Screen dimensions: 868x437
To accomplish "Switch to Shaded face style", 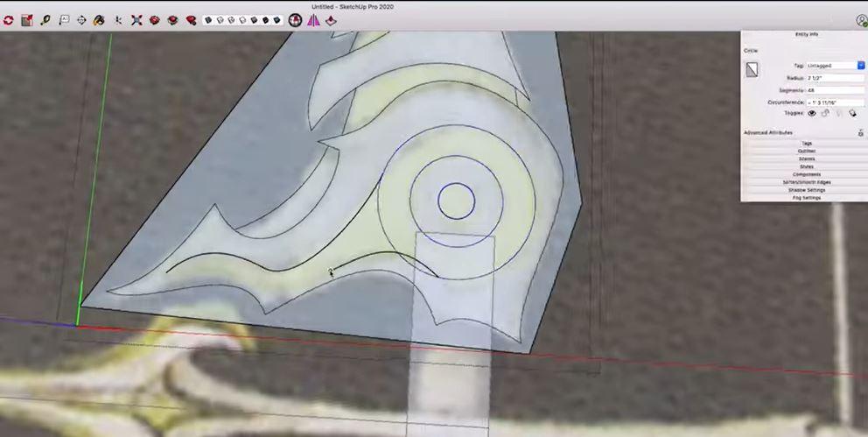I will (254, 20).
